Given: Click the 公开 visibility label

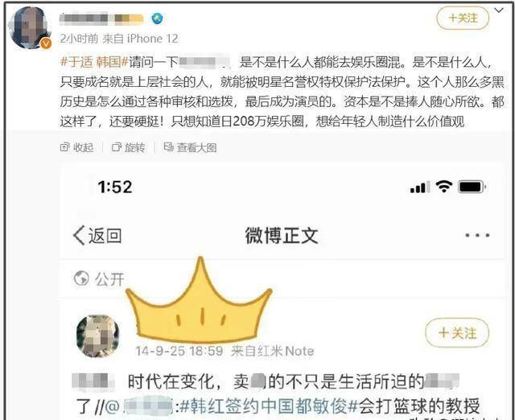Looking at the screenshot, I should [109, 279].
